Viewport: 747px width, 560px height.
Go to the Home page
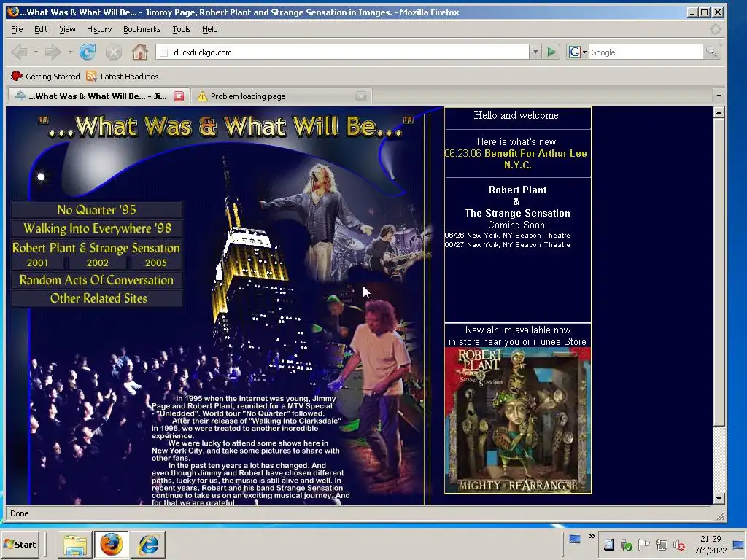pos(139,52)
